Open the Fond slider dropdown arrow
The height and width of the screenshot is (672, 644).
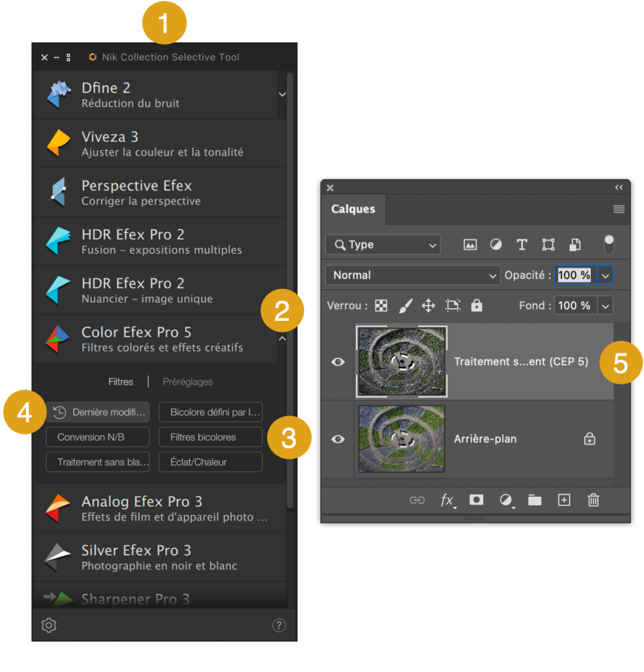point(605,306)
